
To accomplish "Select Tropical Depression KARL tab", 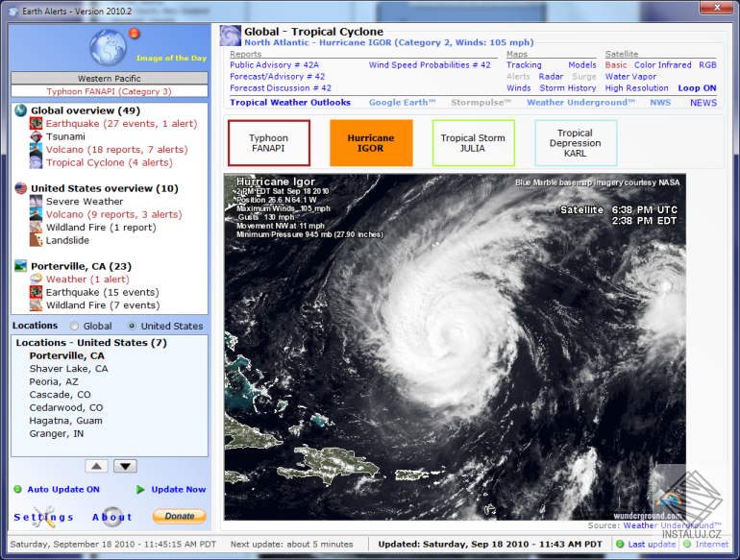I will [x=576, y=143].
